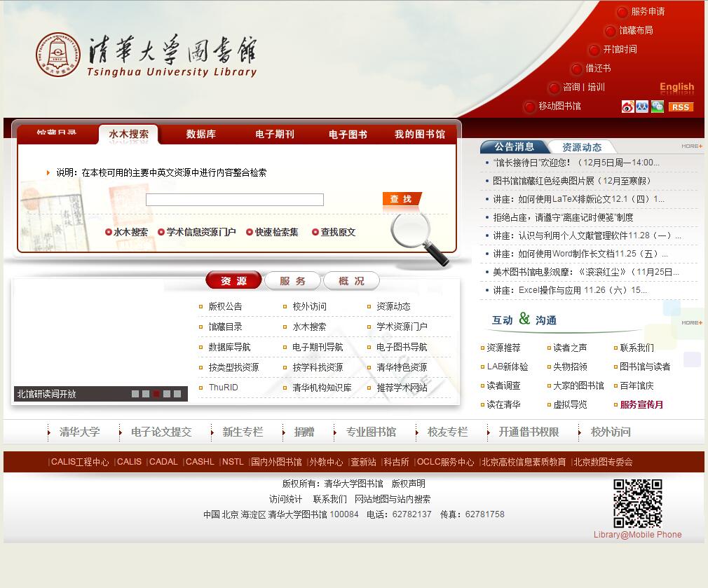708x588 pixels.
Task: Select the second carousel slide square
Action: [x=146, y=394]
